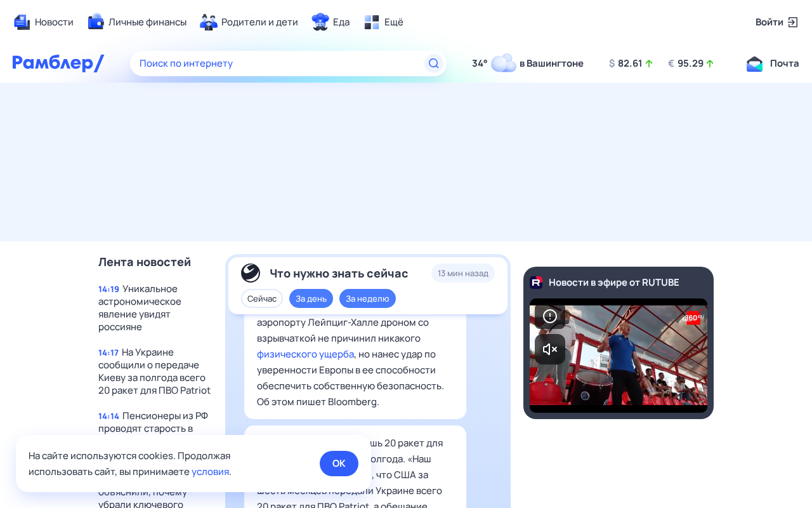Open the Еда section chef icon
The image size is (812, 508).
coord(320,22)
